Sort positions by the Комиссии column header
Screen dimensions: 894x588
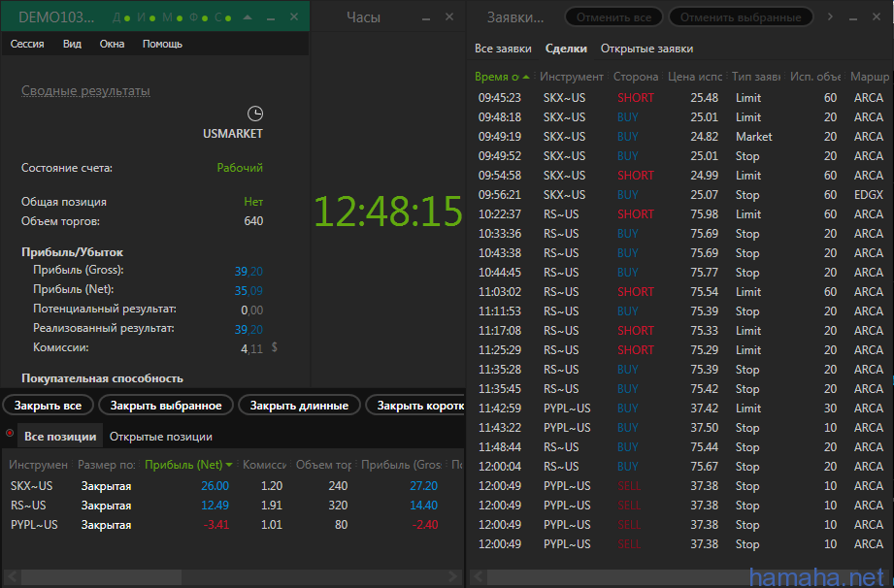(264, 465)
